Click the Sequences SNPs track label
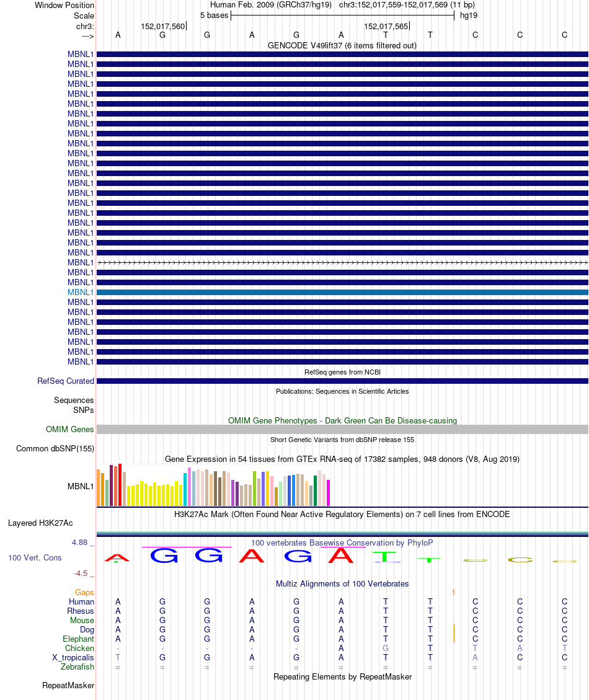Image resolution: width=589 pixels, height=700 pixels. pos(74,405)
